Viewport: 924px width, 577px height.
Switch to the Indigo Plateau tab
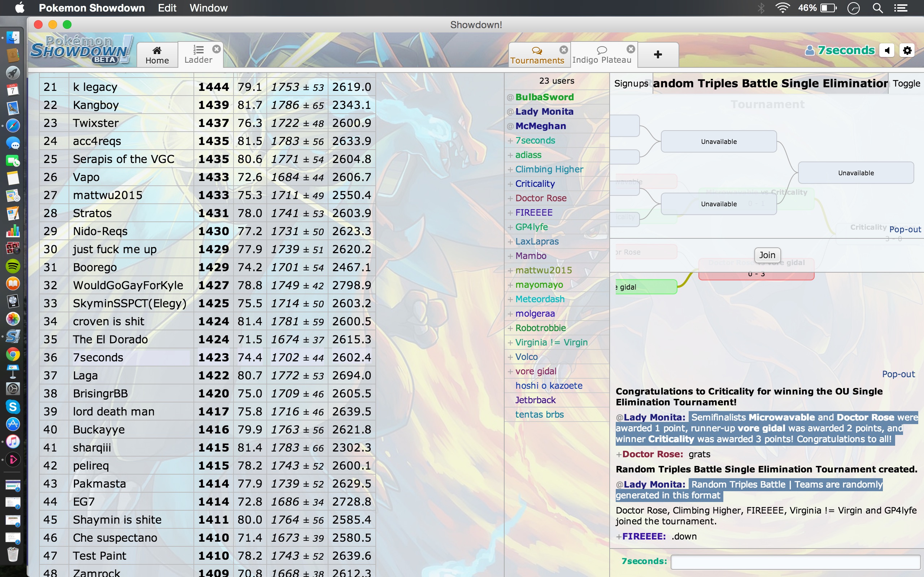click(601, 55)
